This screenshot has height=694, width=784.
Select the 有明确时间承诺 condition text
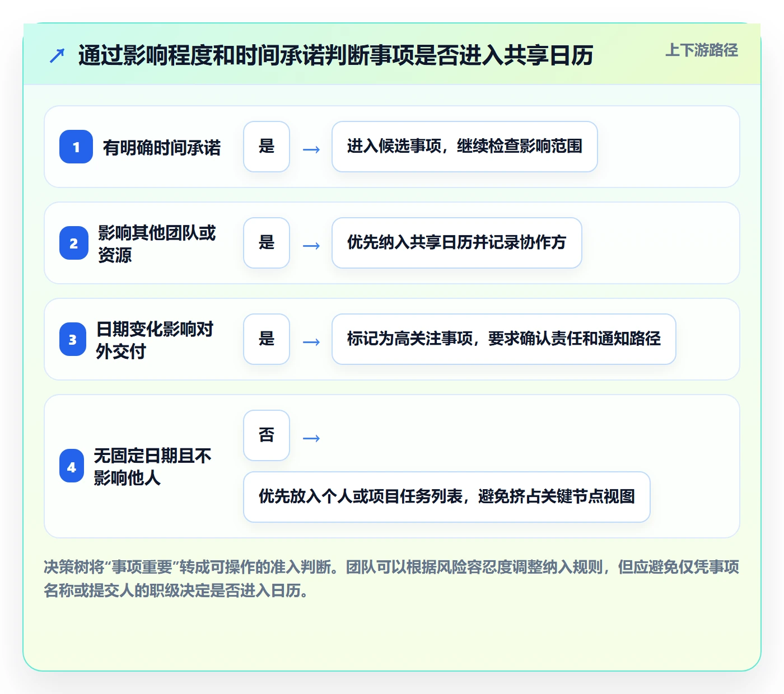coord(162,147)
